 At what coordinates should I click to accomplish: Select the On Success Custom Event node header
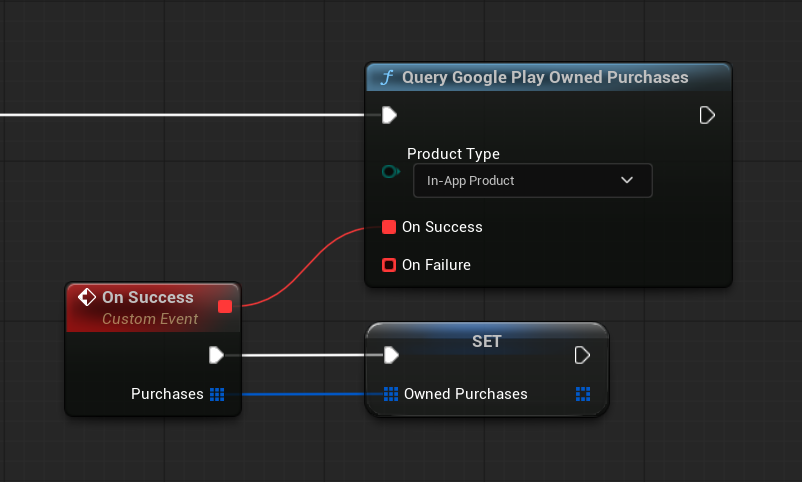[153, 308]
